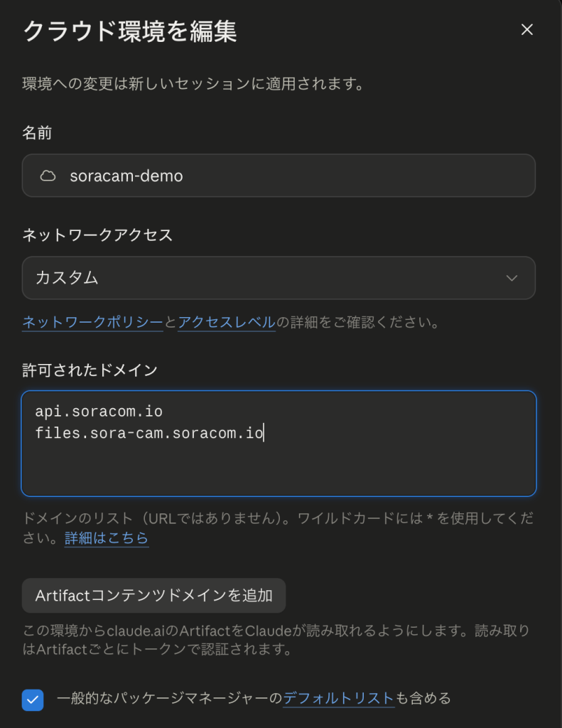
Task: Click the cloud icon in the name field
Action: click(48, 176)
